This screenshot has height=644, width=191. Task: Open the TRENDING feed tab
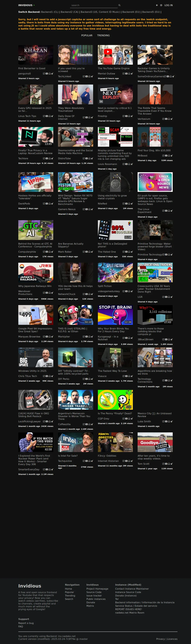(103, 36)
